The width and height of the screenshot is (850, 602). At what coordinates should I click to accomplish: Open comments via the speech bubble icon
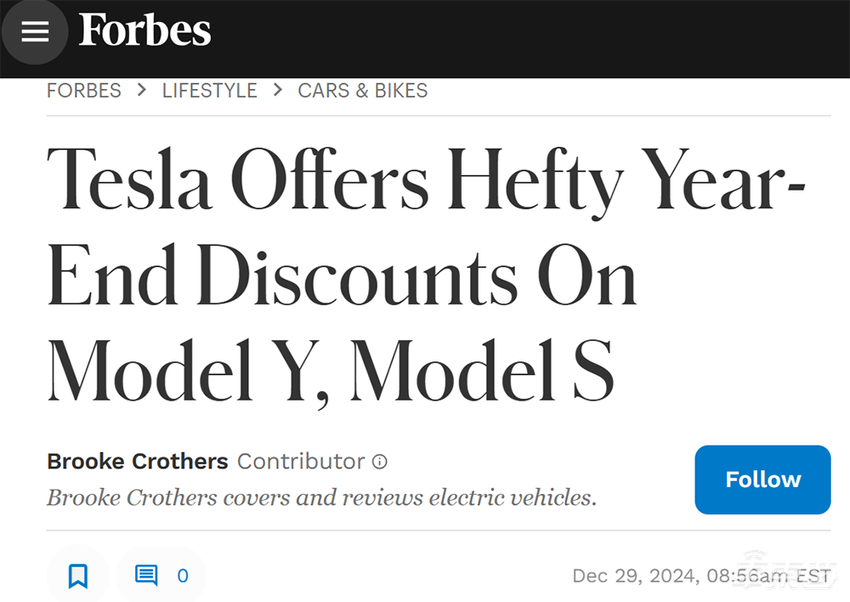pos(147,575)
